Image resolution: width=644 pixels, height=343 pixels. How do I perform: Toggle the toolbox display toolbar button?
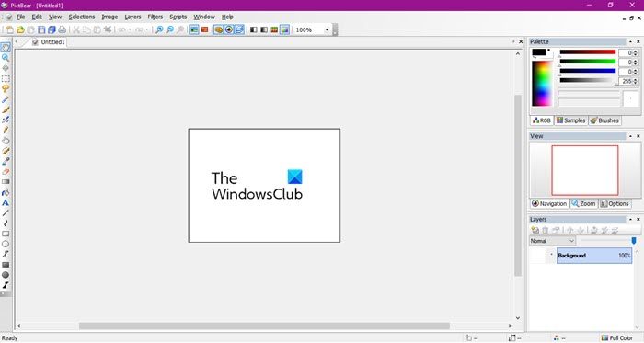tap(194, 29)
